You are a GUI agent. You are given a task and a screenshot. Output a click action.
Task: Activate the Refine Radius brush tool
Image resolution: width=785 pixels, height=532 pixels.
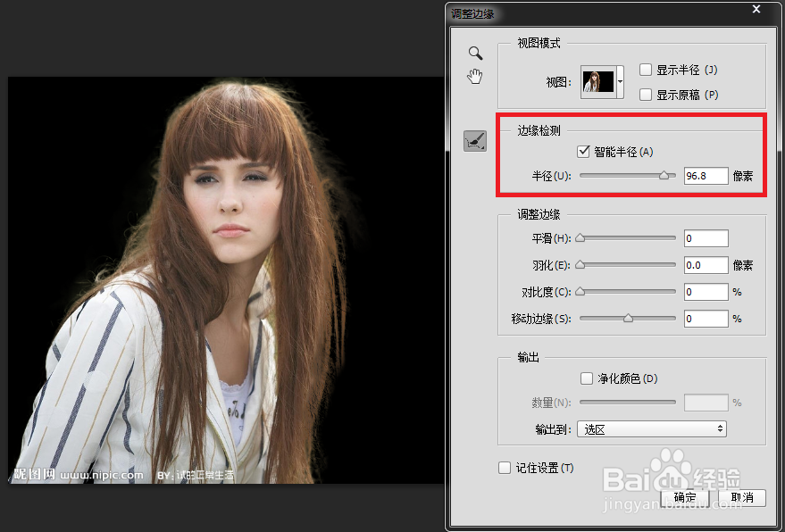click(474, 140)
